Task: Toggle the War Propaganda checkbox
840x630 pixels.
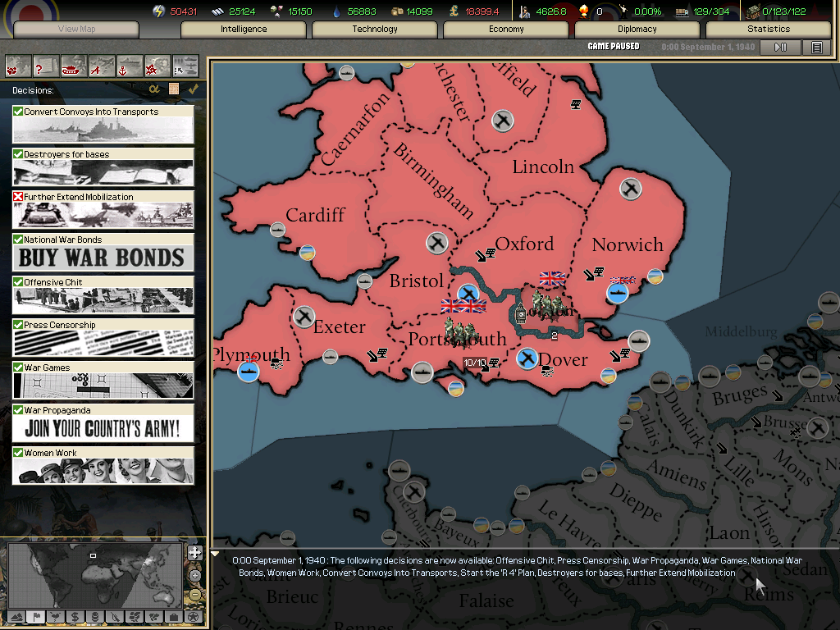Action: click(x=18, y=410)
